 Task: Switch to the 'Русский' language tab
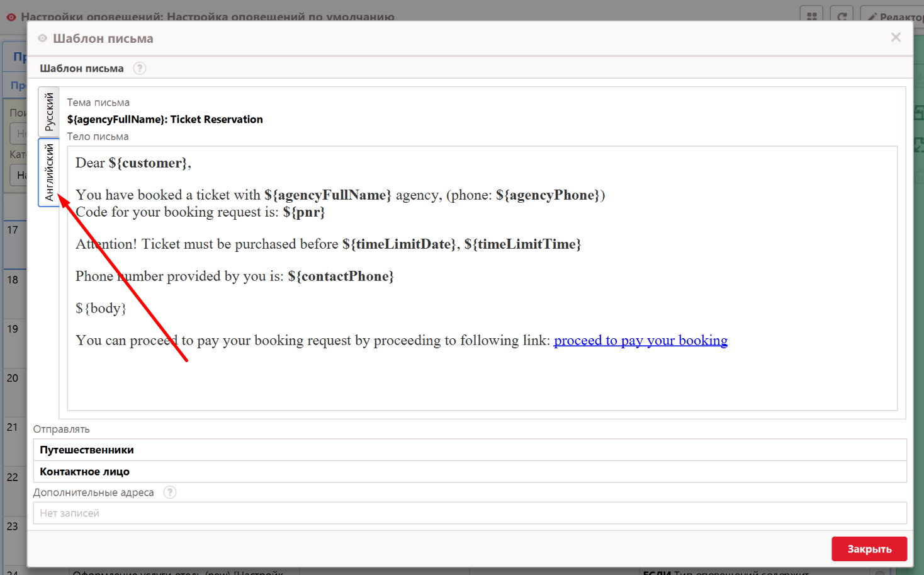[x=49, y=112]
